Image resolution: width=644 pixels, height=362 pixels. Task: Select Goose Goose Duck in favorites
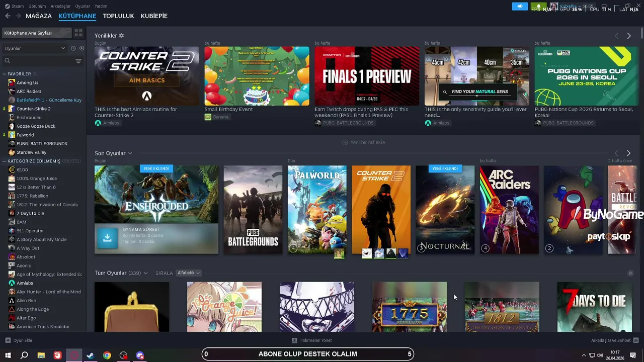36,126
